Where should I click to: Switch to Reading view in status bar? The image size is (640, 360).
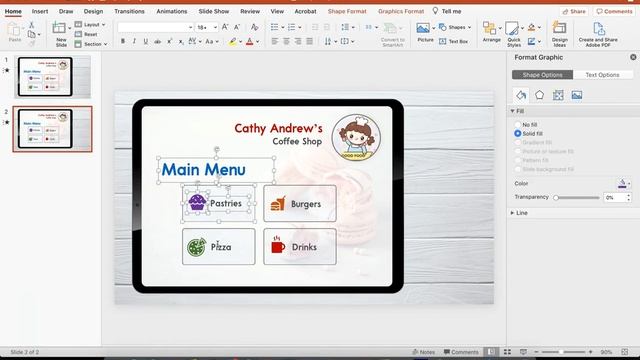point(523,352)
